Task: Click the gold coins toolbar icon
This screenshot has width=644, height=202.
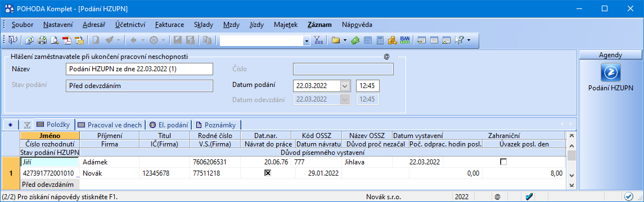Action: pos(392,40)
